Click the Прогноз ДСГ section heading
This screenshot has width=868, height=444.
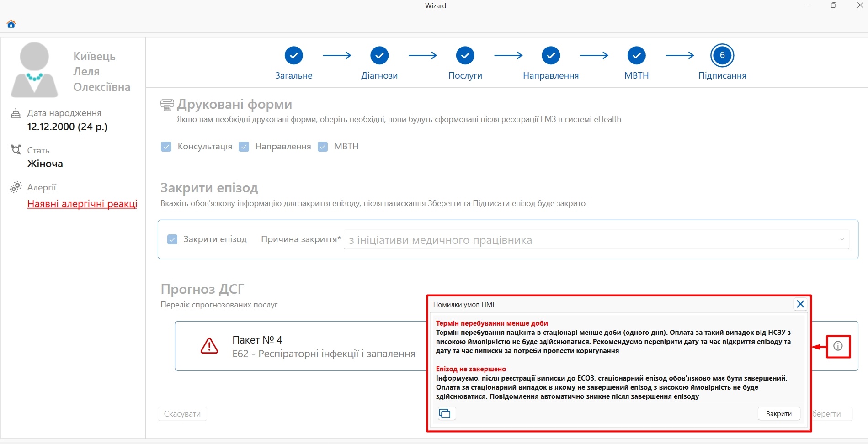[202, 289]
